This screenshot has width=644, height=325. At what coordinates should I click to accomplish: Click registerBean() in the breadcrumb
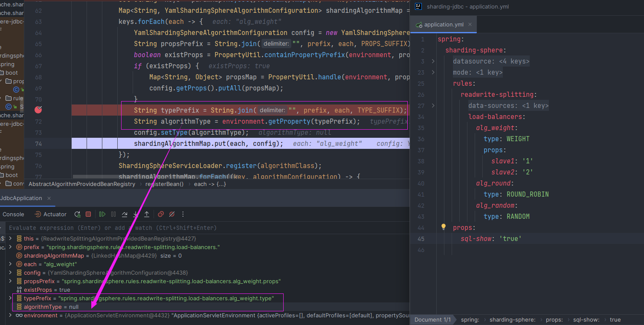point(164,184)
